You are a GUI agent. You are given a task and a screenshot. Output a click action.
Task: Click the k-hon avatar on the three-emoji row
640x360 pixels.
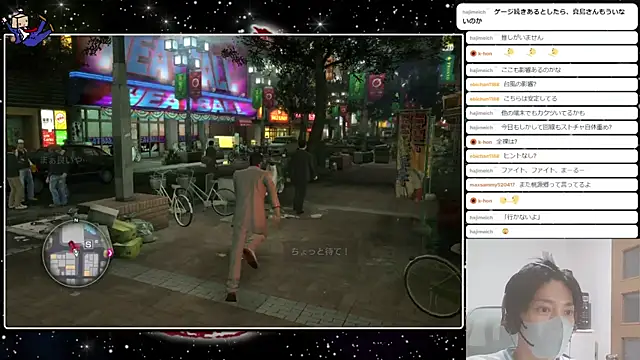pos(473,53)
